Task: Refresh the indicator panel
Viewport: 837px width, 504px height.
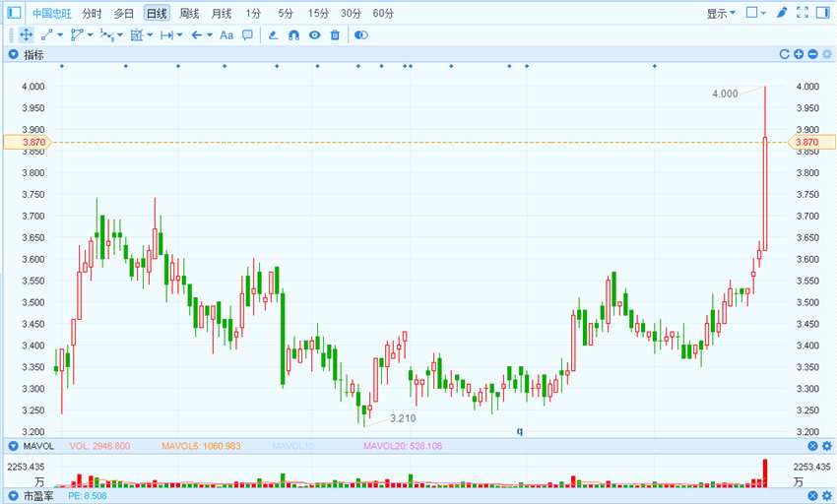Action: coord(784,54)
